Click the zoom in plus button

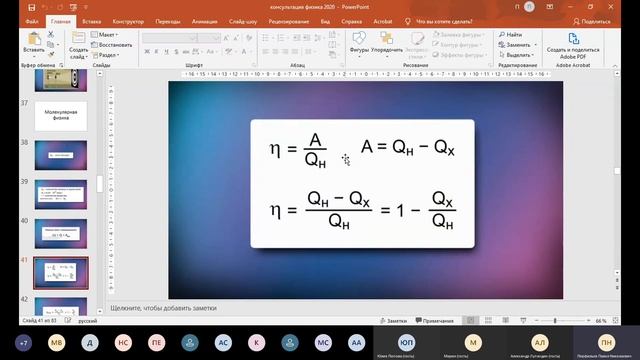tap(589, 321)
